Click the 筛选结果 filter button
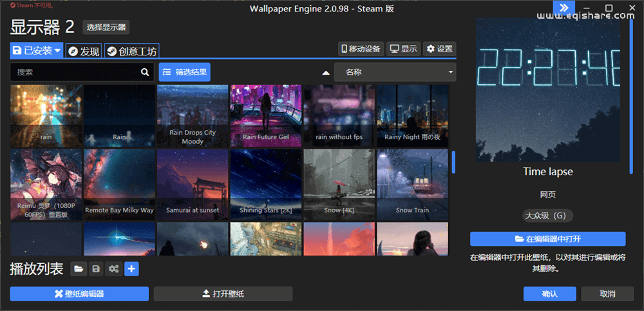644x311 pixels. click(x=185, y=72)
